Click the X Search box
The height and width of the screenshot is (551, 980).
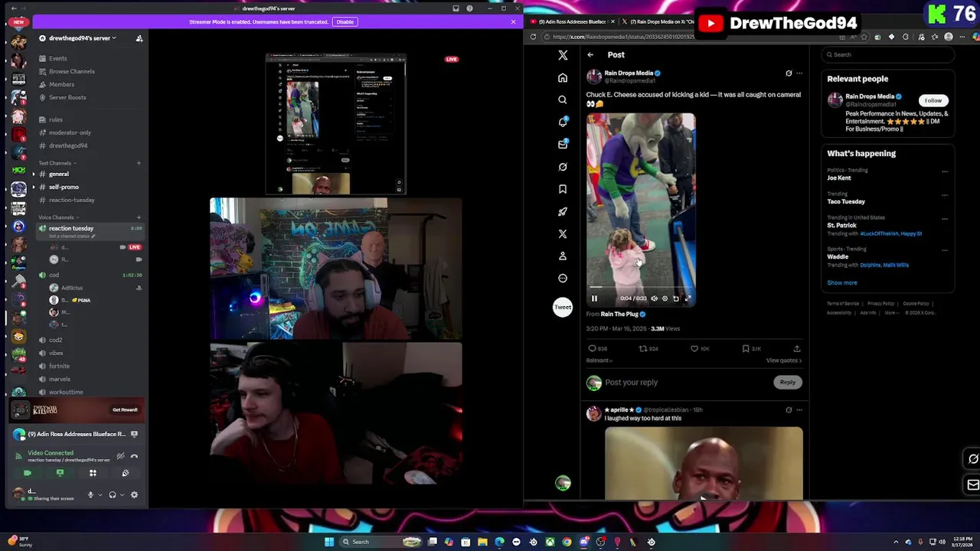click(888, 54)
